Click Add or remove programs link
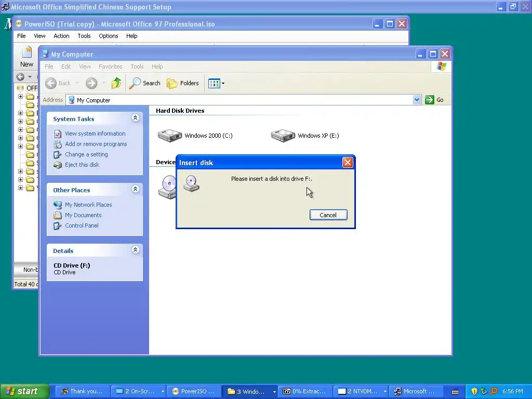Screen dimensions: 532x399 pyautogui.click(x=96, y=144)
